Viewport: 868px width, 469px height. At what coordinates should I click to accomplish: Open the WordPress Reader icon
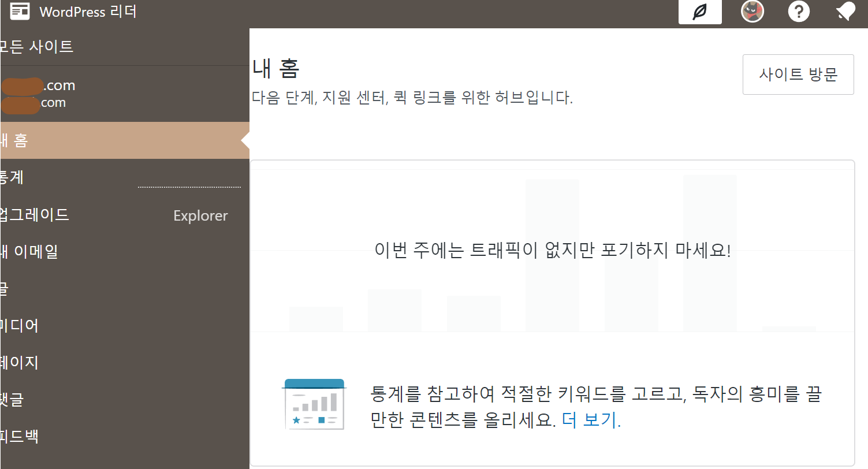(20, 11)
